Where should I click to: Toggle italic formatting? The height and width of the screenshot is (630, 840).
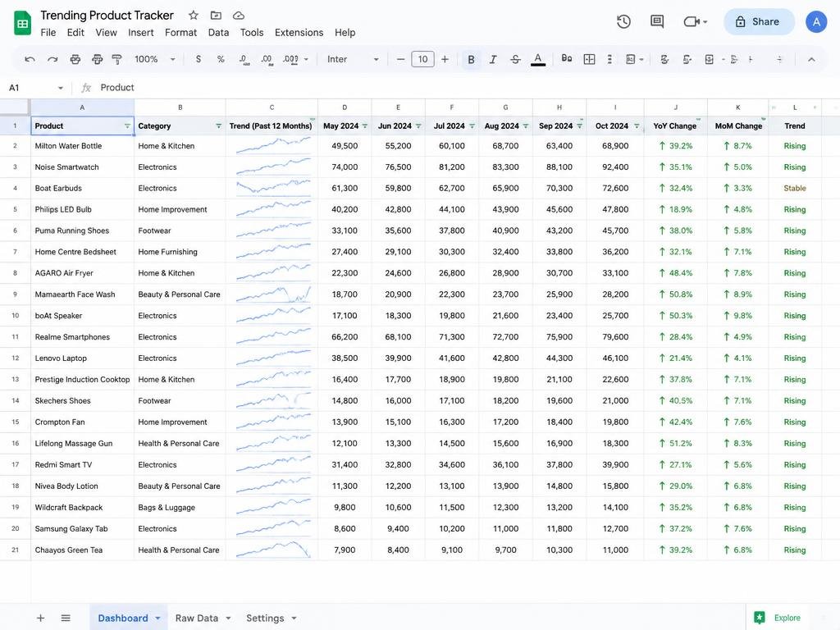493,59
